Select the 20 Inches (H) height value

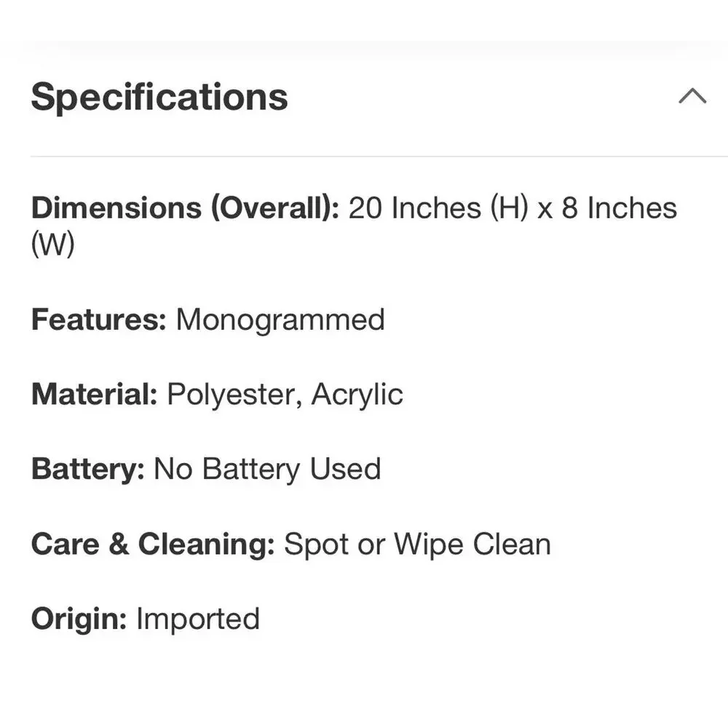[438, 207]
